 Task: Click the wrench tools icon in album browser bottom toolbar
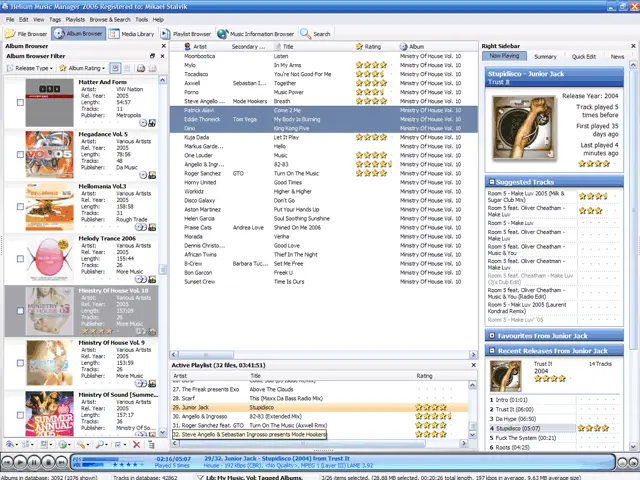[82, 444]
